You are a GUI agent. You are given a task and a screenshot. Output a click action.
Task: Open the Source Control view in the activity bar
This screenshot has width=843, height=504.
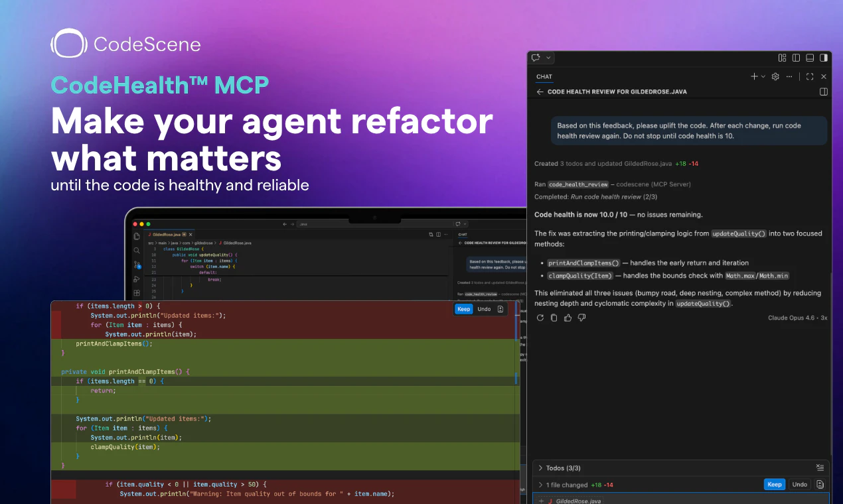pyautogui.click(x=137, y=265)
